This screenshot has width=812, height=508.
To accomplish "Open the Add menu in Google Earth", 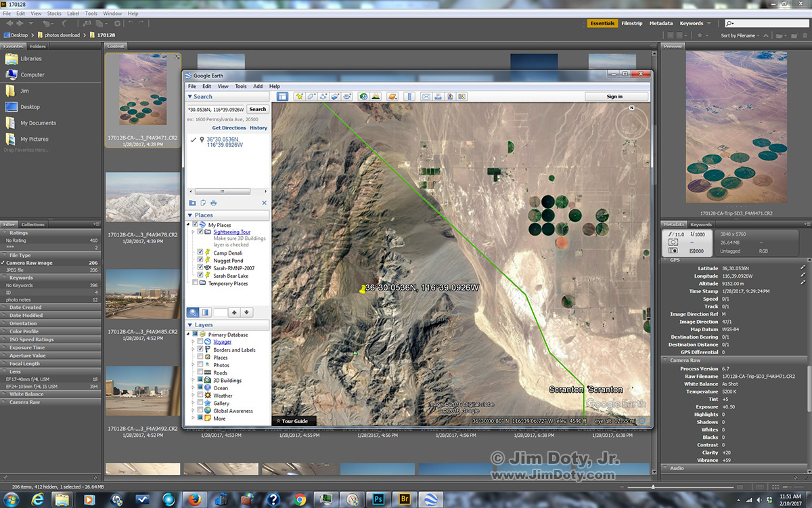I will click(x=258, y=87).
